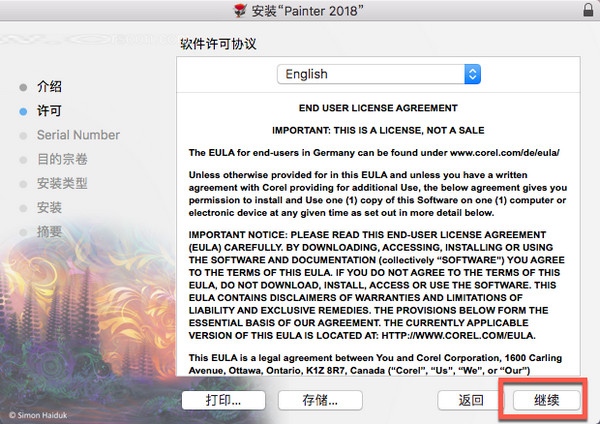Click the 继续 (Continue) button
Viewport: 600px width, 424px height.
tap(546, 400)
